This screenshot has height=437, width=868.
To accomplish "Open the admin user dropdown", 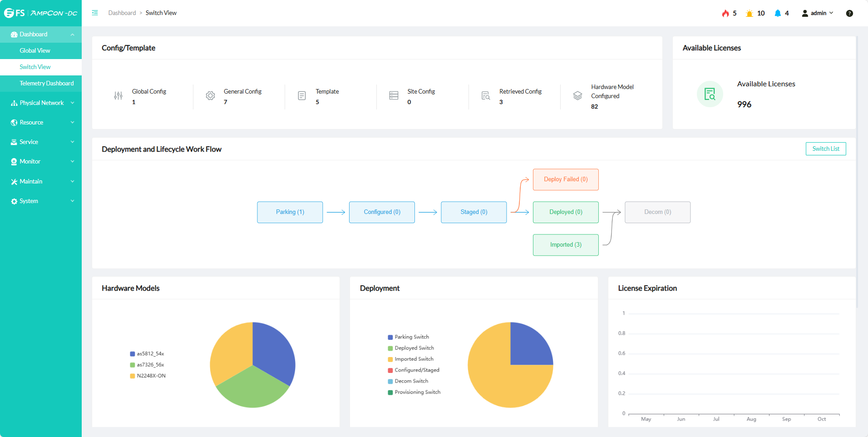I will (x=818, y=13).
